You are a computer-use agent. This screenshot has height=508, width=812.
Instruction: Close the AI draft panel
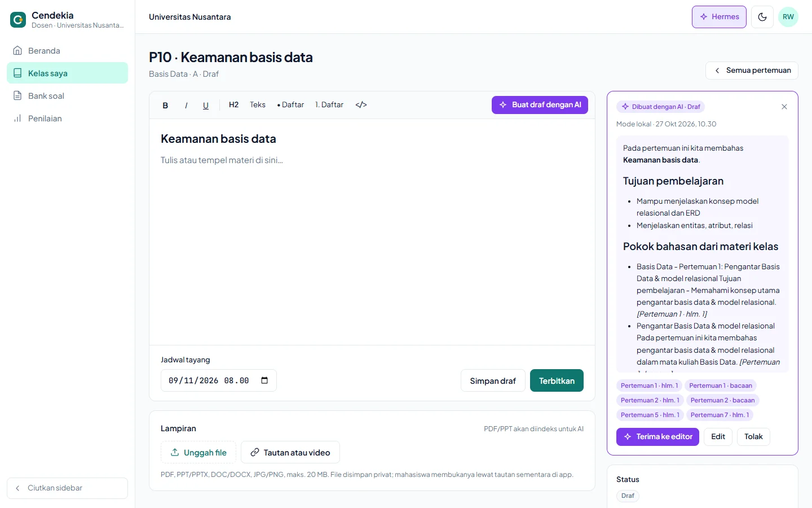pos(784,107)
